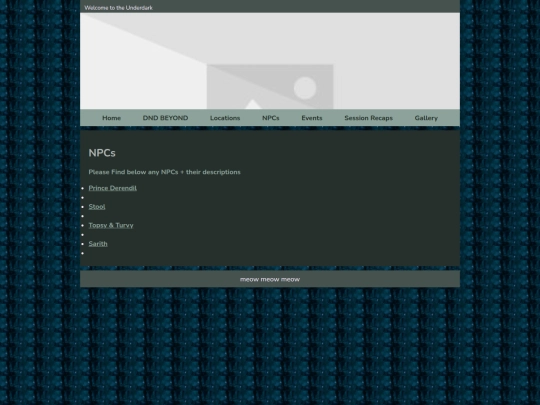
Task: Follow the Topsy & Turvy link
Action: pyautogui.click(x=111, y=225)
